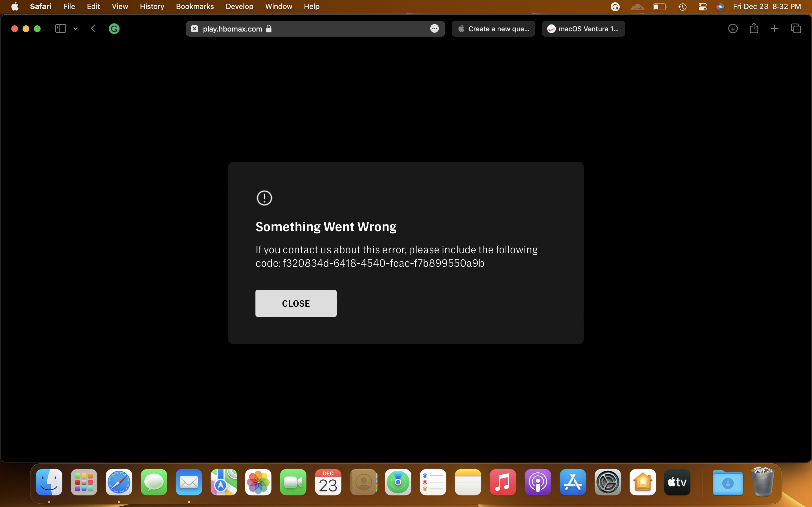Switch to the "Create a new que..." tab
The height and width of the screenshot is (507, 812).
click(x=493, y=29)
